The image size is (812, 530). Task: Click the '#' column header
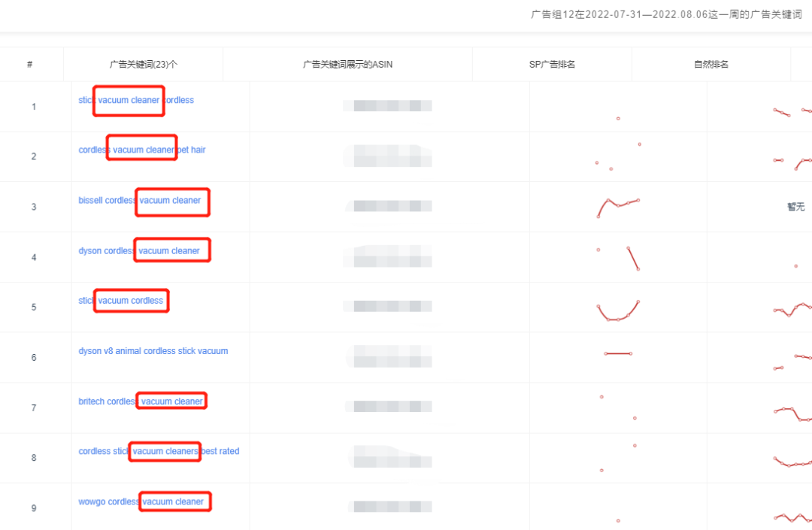coord(29,64)
